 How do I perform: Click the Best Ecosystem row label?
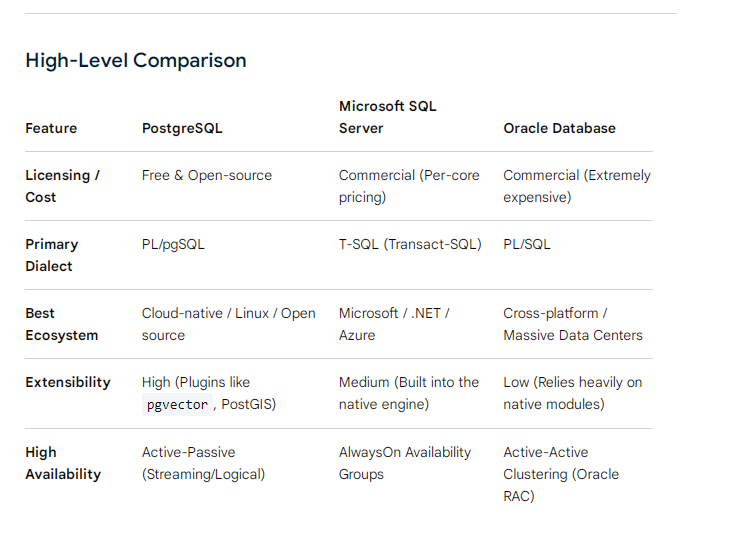tap(62, 324)
